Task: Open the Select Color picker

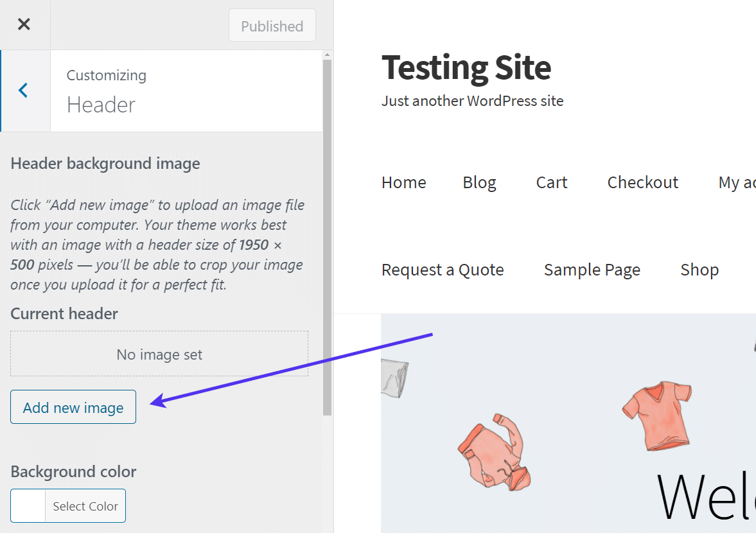Action: (85, 505)
